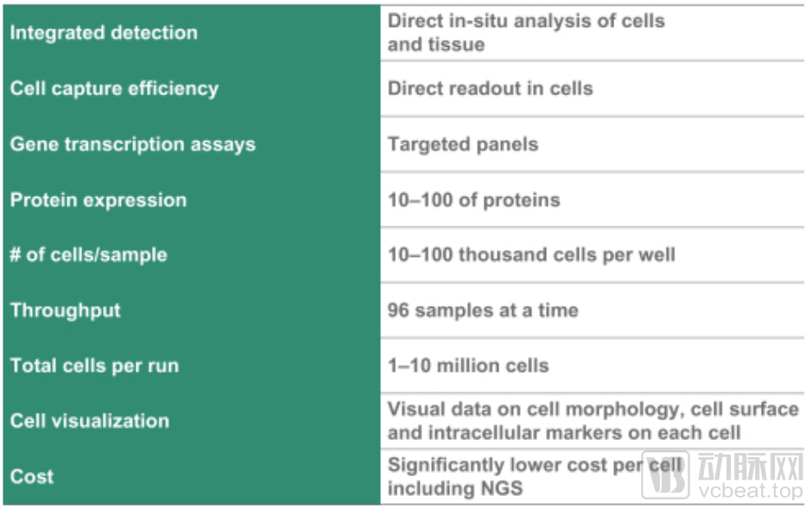Select the '# of cells/sample' label
Viewport: 812px width, 509px height.
(89, 255)
